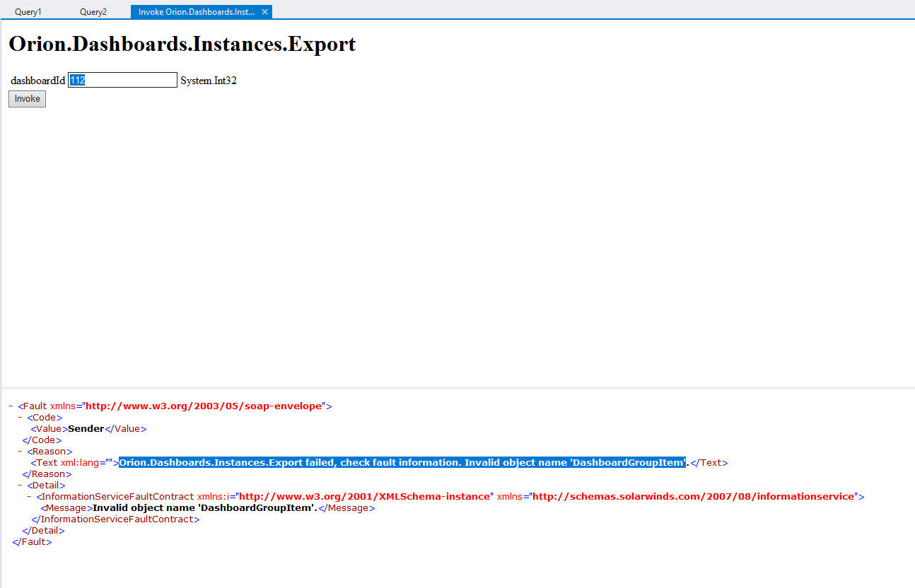The image size is (915, 588).
Task: Click the closing InformationServiceFaultContract tag
Action: tap(115, 519)
